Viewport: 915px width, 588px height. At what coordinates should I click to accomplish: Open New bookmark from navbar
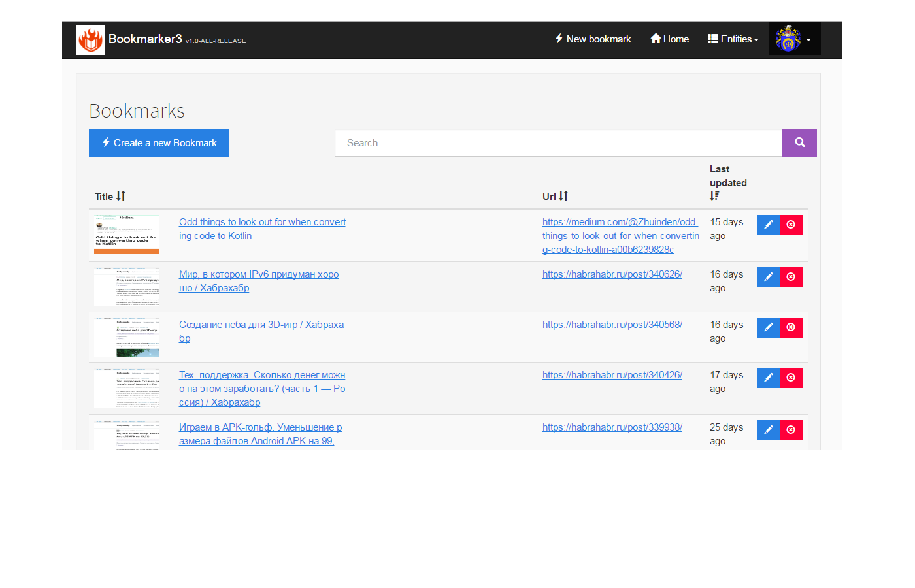point(593,39)
